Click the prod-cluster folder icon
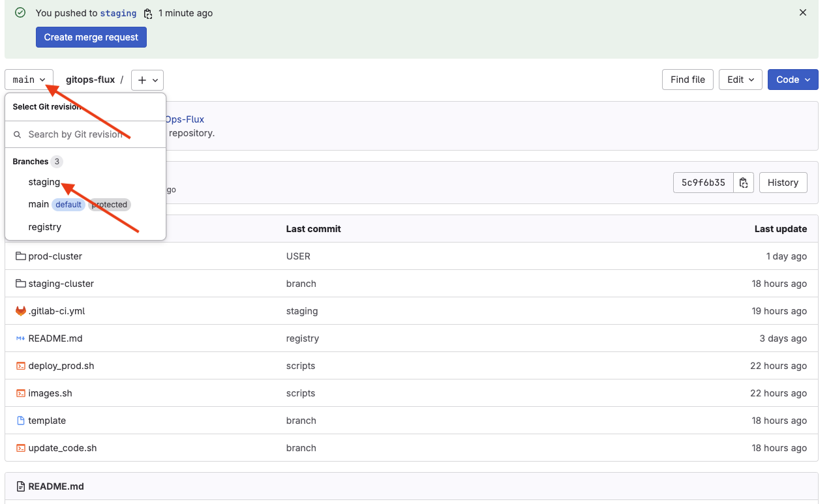831x504 pixels. click(20, 256)
